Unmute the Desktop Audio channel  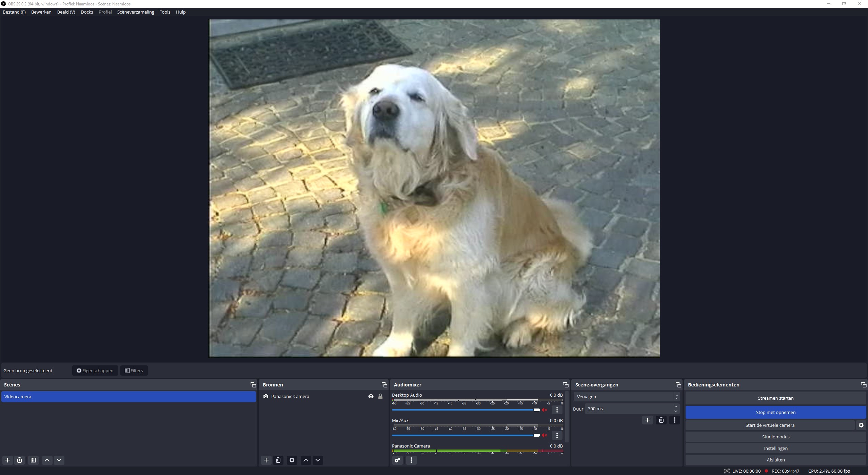pyautogui.click(x=545, y=410)
